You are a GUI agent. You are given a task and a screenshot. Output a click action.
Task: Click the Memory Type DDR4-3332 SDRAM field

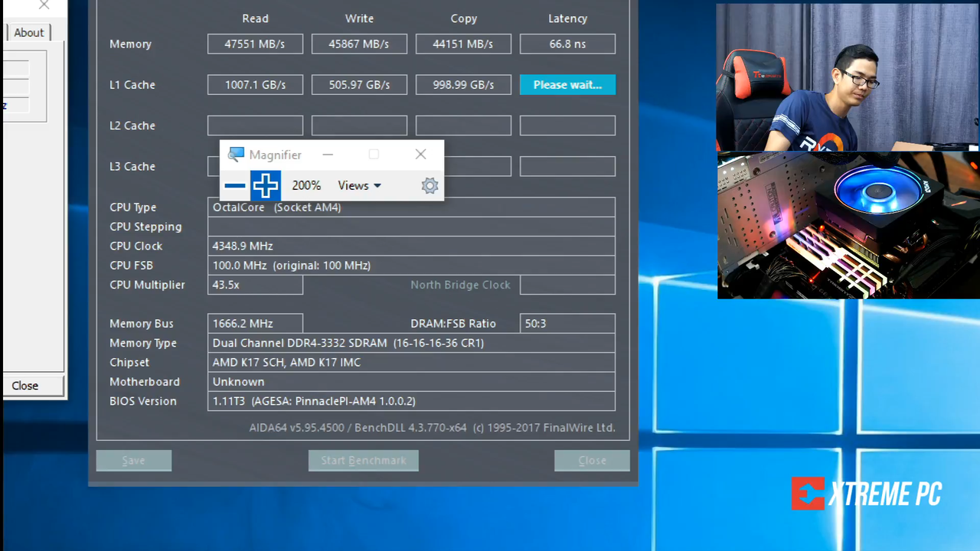[411, 343]
